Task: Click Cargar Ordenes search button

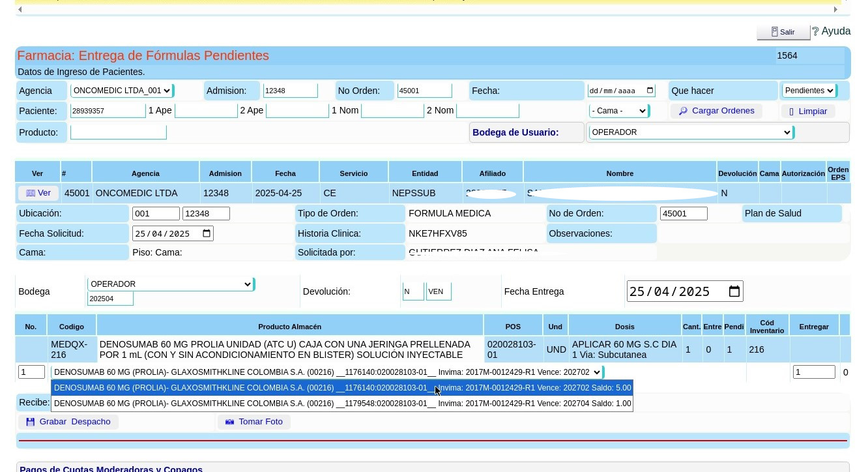Action: click(716, 111)
